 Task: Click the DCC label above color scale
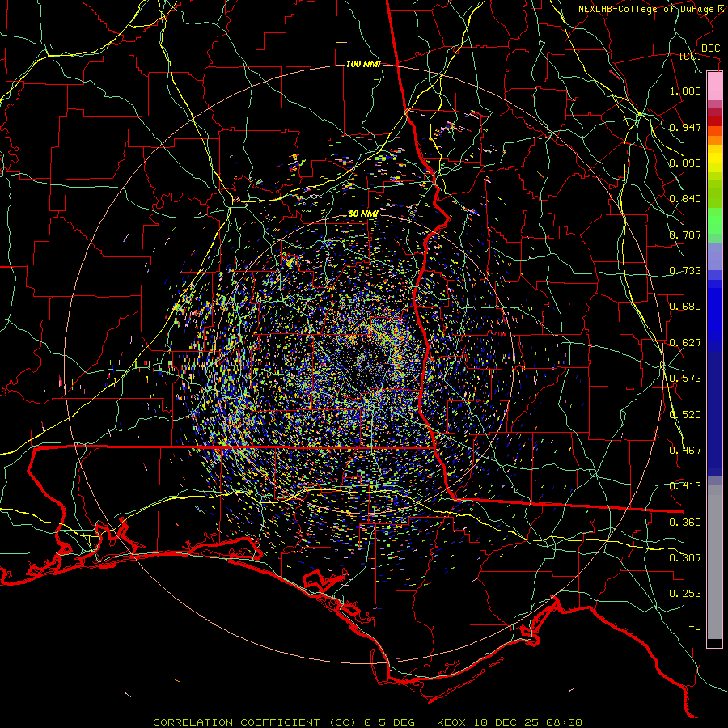click(710, 49)
